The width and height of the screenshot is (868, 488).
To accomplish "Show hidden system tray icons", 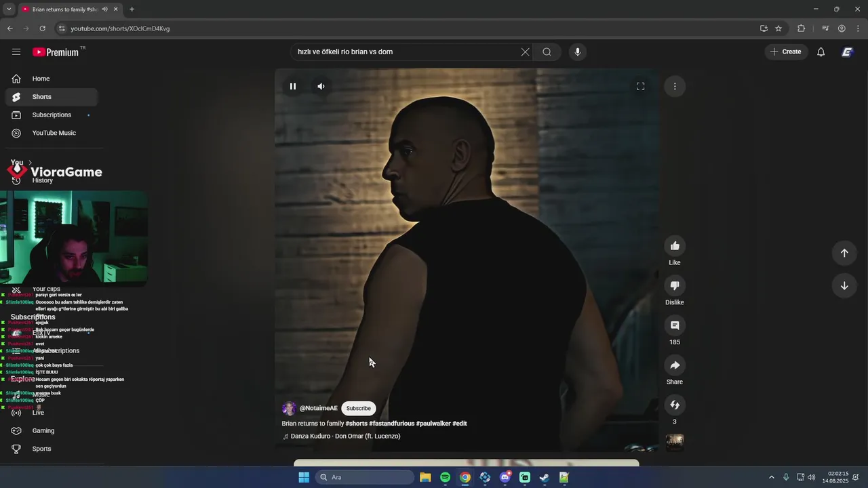I will (772, 477).
